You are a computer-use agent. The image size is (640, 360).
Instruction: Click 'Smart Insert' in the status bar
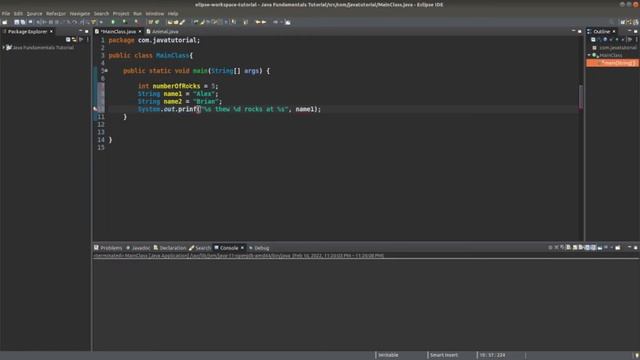point(444,355)
